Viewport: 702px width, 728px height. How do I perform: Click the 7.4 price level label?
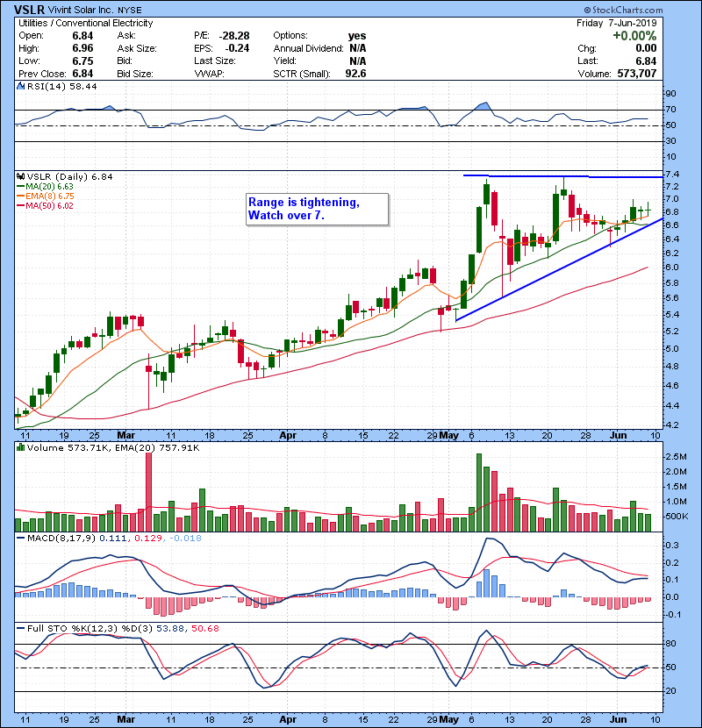coord(672,175)
